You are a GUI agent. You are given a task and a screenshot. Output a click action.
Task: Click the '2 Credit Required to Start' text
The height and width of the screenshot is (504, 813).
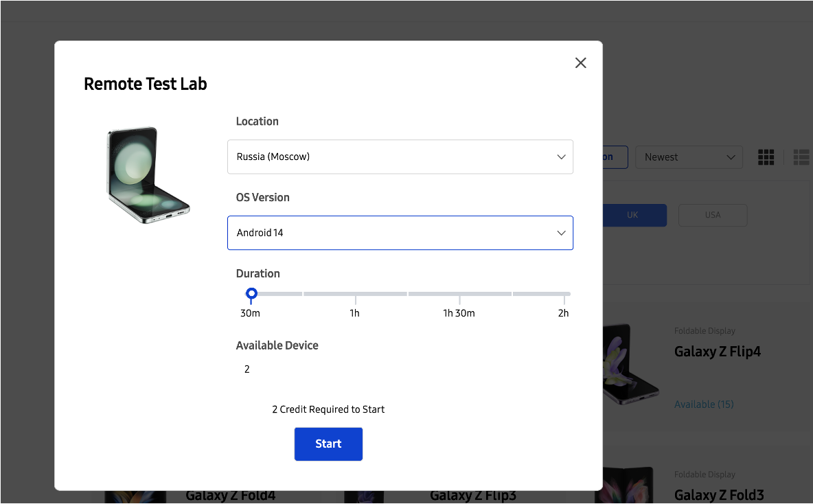[328, 410]
